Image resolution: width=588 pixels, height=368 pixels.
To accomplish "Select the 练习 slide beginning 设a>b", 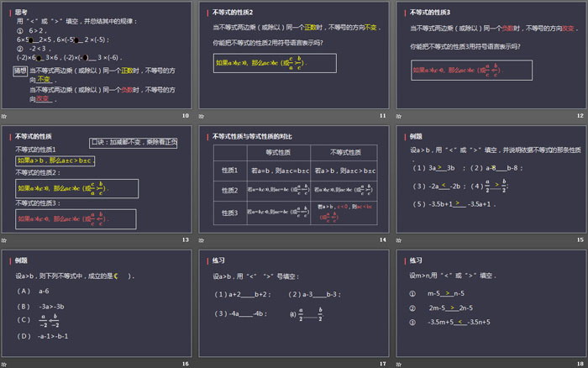I will (294, 302).
